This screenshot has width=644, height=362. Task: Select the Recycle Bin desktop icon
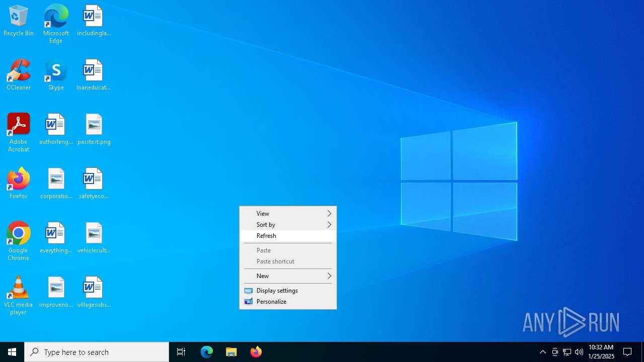point(19,21)
